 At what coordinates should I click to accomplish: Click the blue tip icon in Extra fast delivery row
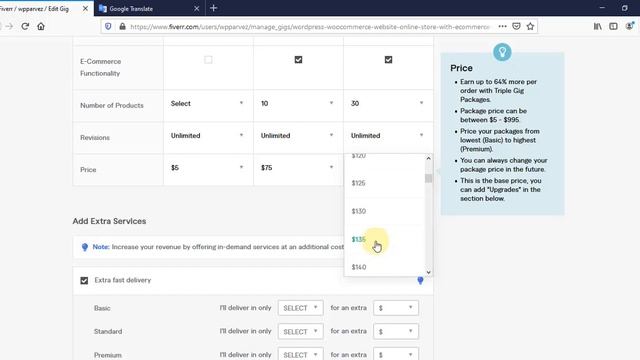tap(420, 280)
